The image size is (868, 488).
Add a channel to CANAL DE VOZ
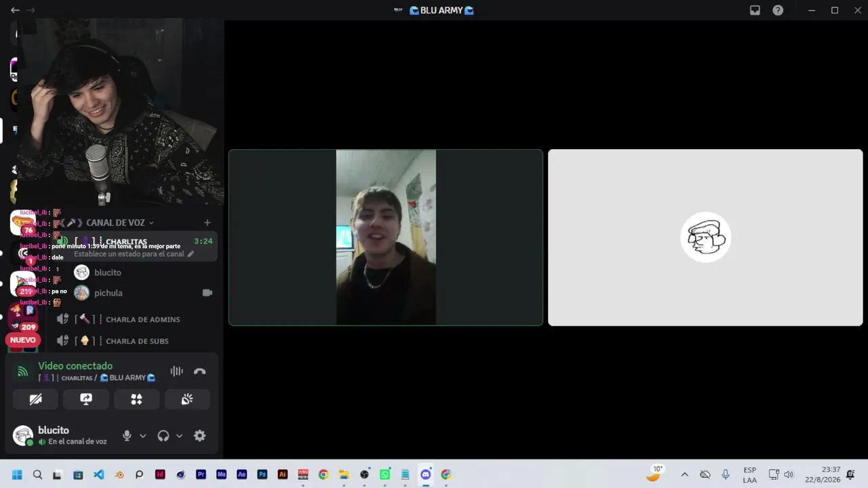[x=207, y=222]
